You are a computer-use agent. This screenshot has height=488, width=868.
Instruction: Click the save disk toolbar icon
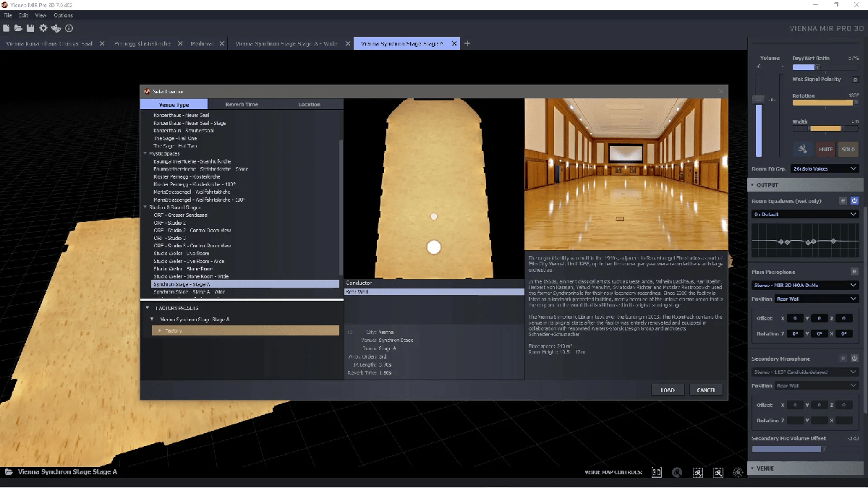click(x=30, y=28)
